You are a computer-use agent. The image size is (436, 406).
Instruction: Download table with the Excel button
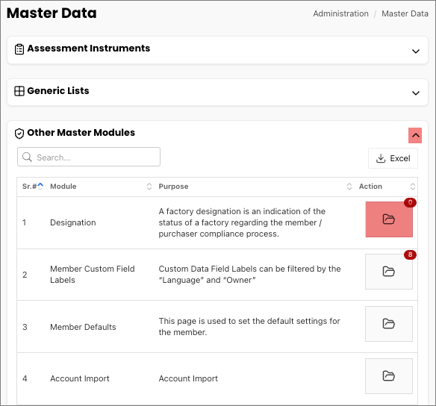pos(393,158)
